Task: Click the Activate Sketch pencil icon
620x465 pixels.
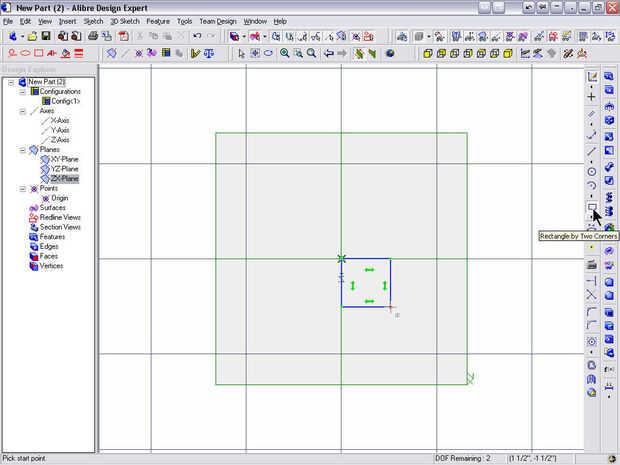Action: click(592, 76)
